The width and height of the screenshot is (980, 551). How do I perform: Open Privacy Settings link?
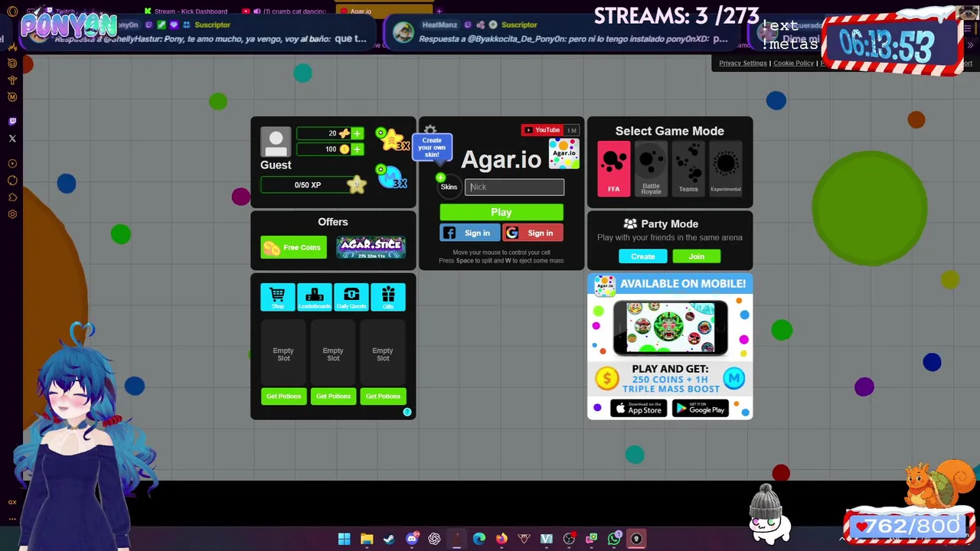pos(743,63)
